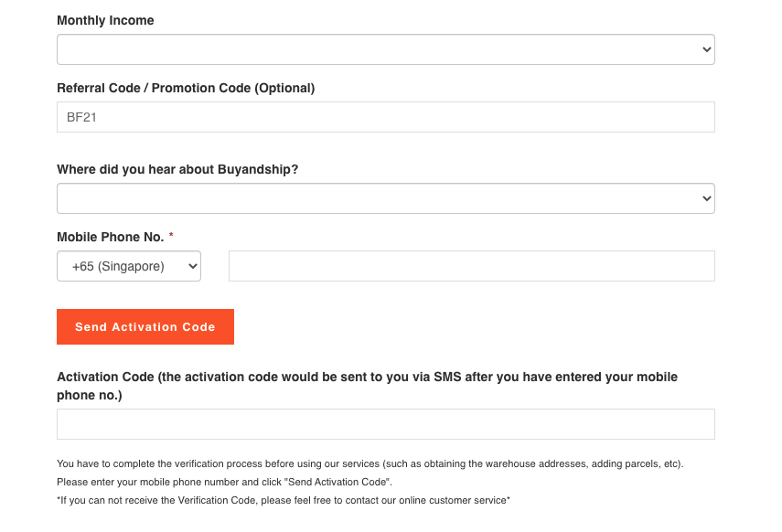This screenshot has width=782, height=532.
Task: Focus the referral code field showing BF21
Action: (x=386, y=117)
